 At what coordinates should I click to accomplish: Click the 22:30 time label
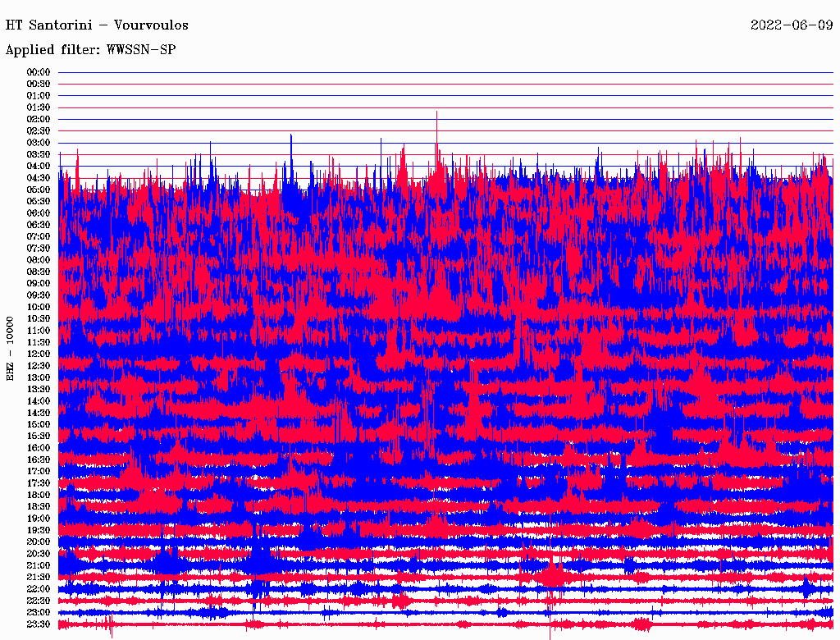click(x=39, y=601)
